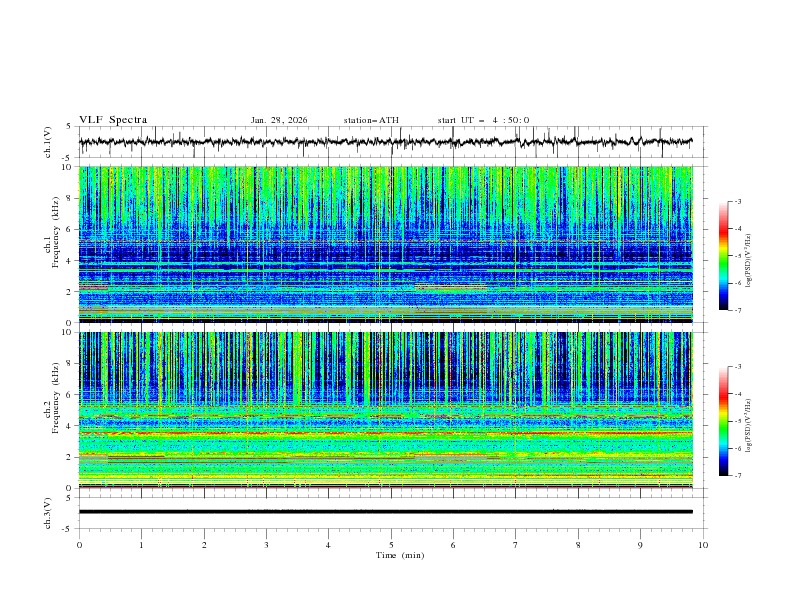Click inside the ch.1 spectrogram panel
The image size is (792, 612).
click(385, 244)
